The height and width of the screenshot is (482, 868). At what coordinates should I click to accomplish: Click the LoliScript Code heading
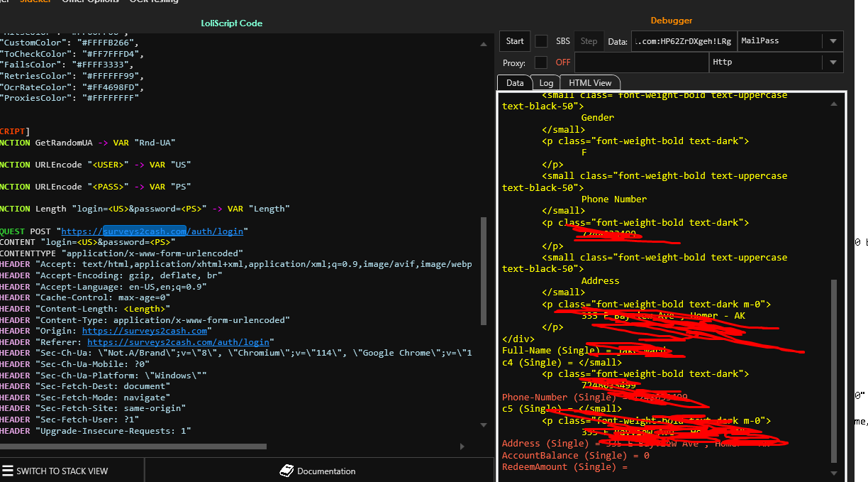[x=232, y=23]
